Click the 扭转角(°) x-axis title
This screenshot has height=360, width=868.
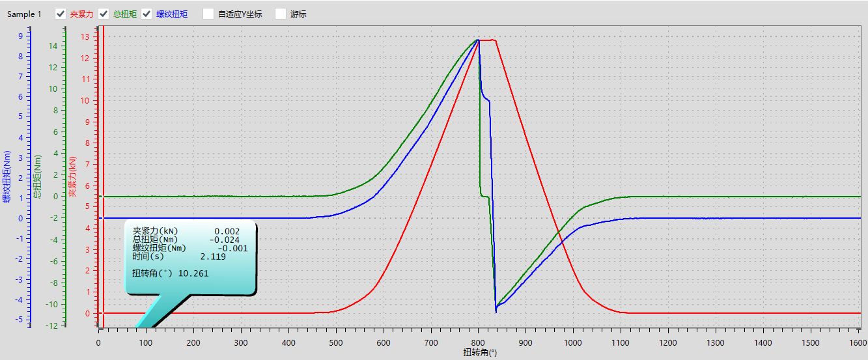[480, 353]
